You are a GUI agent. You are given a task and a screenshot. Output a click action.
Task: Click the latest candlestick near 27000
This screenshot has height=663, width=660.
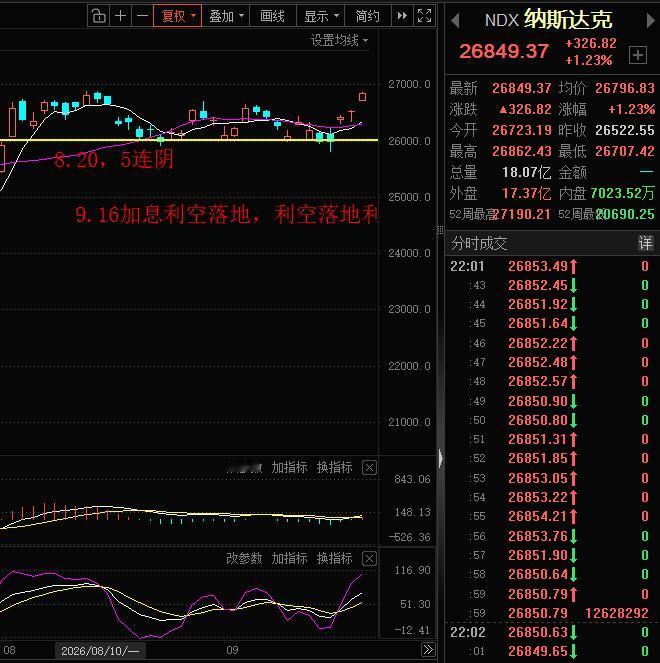click(x=362, y=97)
